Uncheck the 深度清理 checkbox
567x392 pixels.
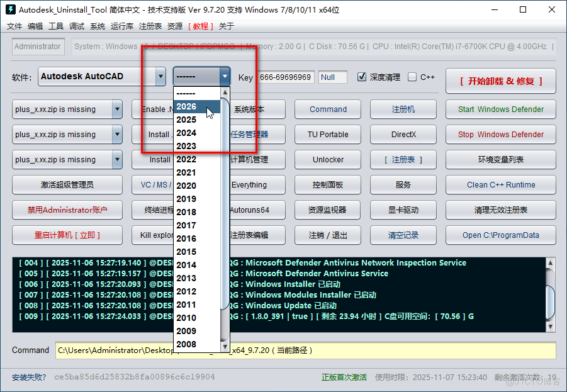[x=362, y=76]
